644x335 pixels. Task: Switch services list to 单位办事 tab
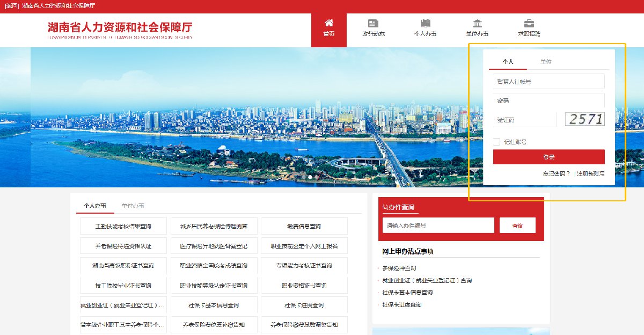click(x=133, y=206)
